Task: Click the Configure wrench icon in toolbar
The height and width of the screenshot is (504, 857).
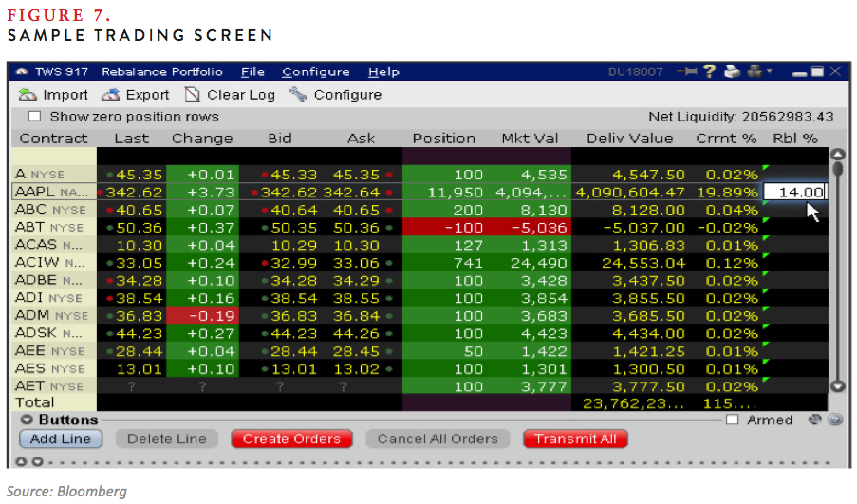Action: [x=298, y=94]
